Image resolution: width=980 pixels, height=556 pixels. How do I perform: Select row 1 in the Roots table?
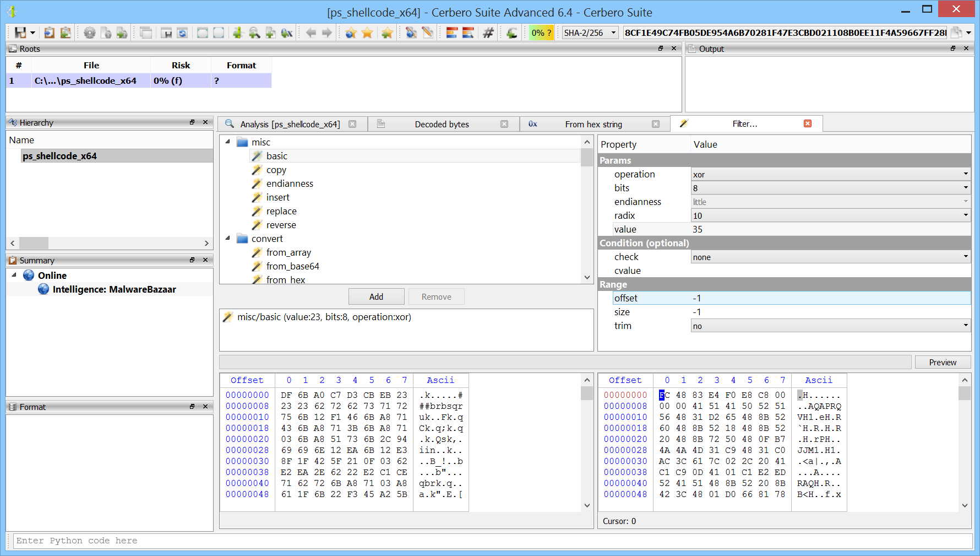pos(139,80)
